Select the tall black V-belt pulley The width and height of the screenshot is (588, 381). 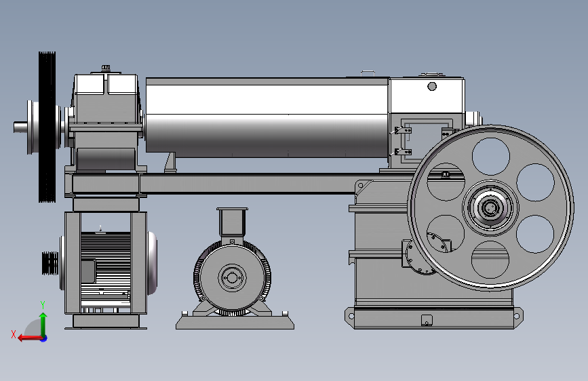[x=47, y=127]
